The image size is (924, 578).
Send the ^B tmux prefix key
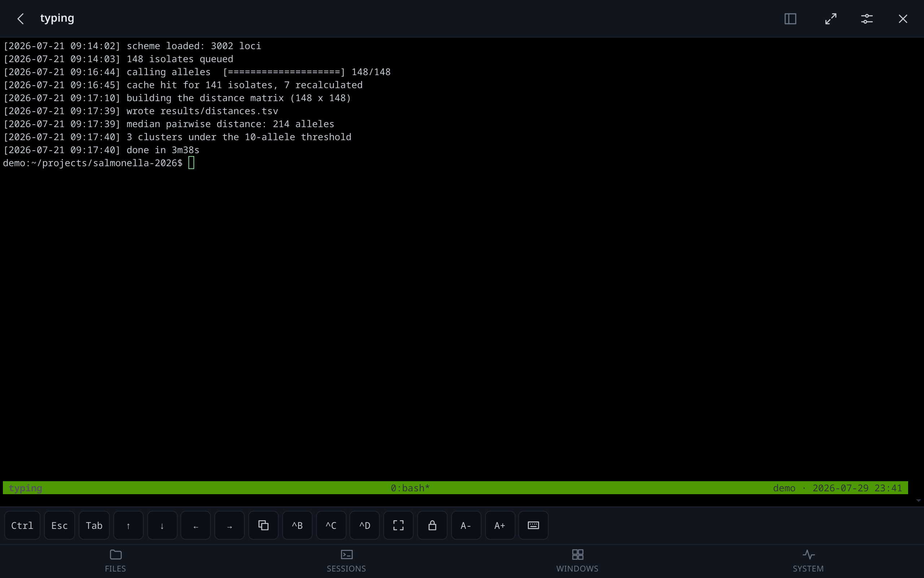(x=297, y=525)
